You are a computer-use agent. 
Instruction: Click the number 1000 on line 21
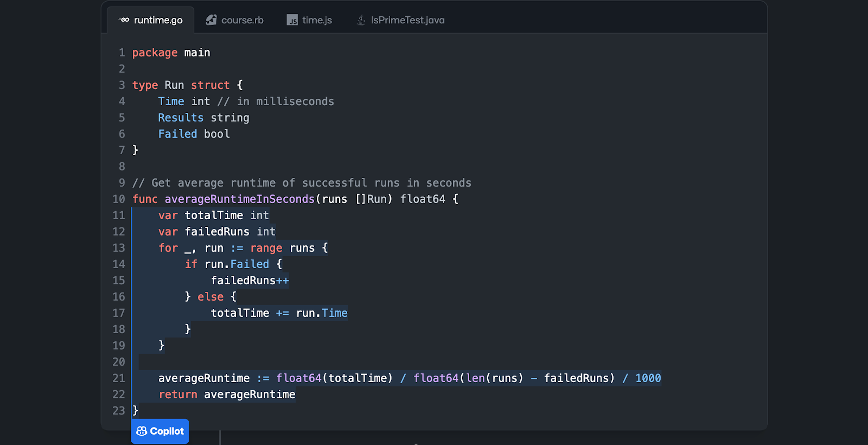[648, 378]
